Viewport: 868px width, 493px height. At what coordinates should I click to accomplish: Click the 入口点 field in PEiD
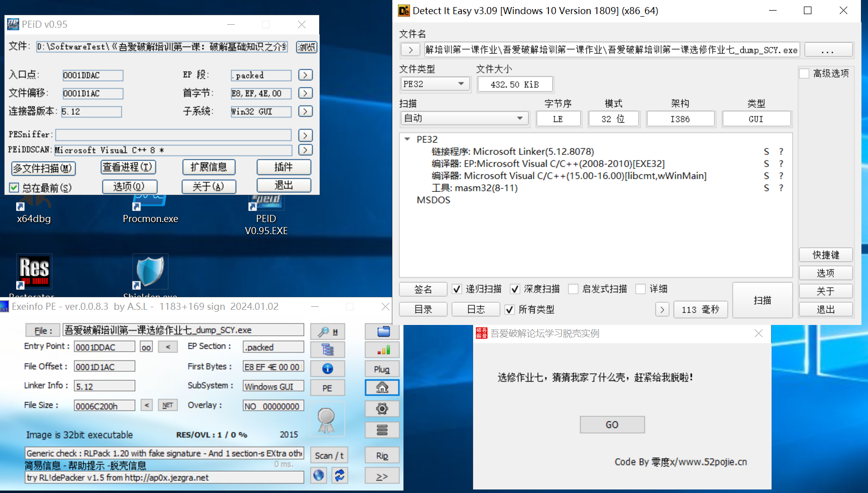point(93,75)
